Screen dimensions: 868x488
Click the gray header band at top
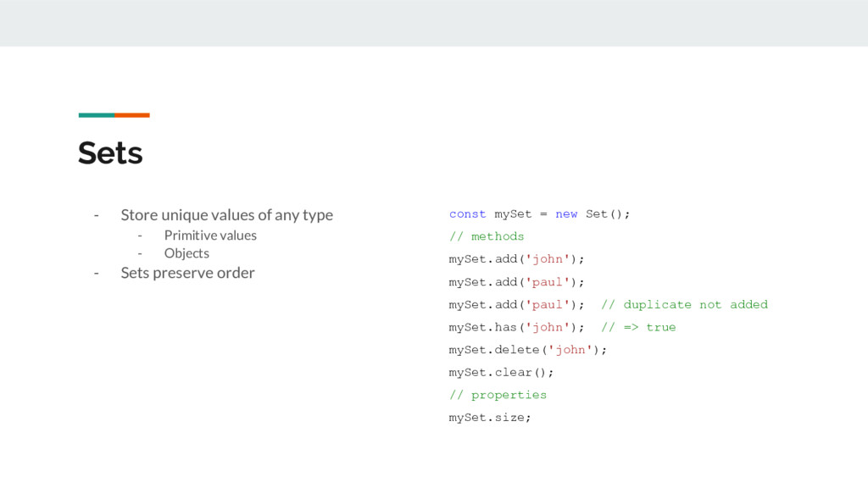click(434, 23)
